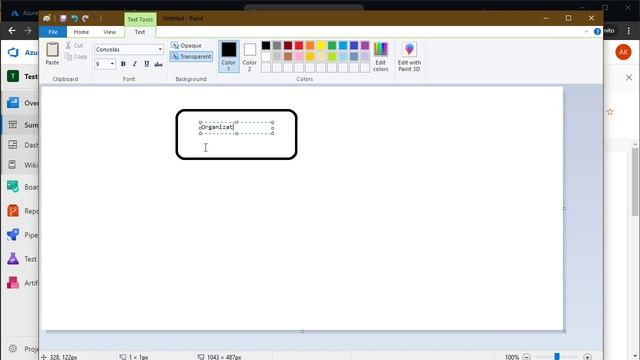Click the green T project tile
Viewport: 640px width, 360px height.
click(13, 76)
